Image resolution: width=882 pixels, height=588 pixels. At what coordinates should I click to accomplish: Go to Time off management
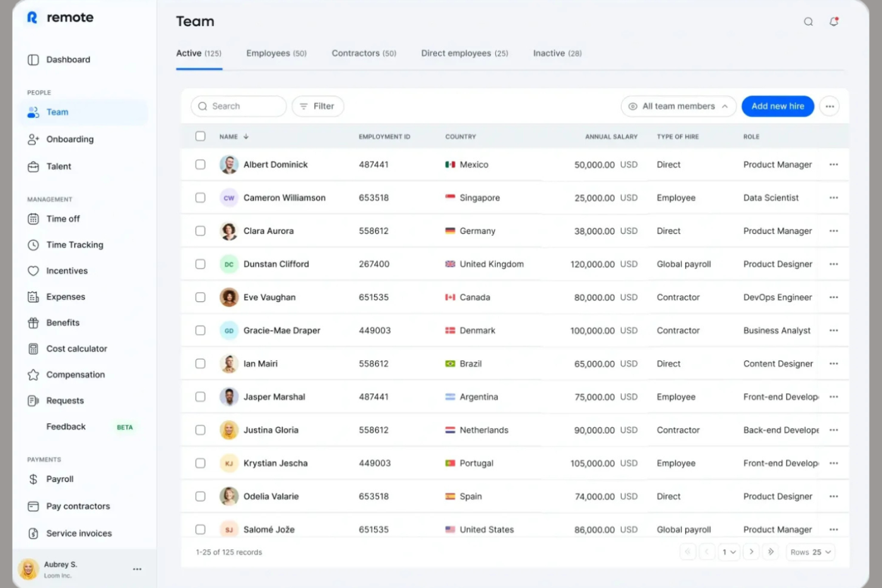click(x=63, y=219)
